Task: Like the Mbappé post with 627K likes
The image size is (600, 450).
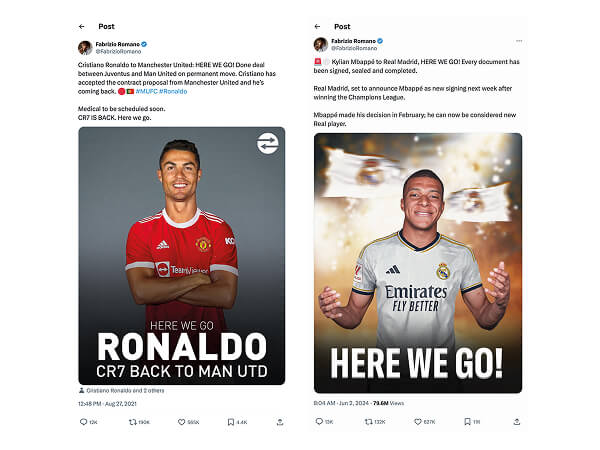Action: pyautogui.click(x=418, y=422)
